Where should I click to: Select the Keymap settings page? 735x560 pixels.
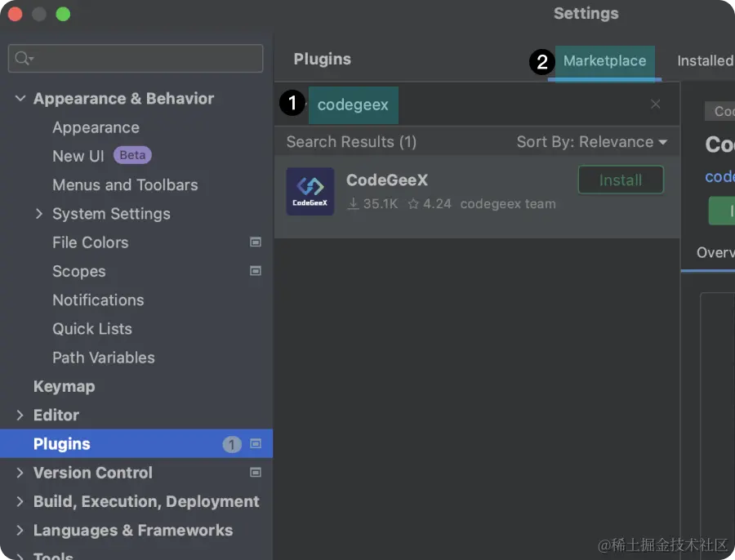(x=65, y=386)
